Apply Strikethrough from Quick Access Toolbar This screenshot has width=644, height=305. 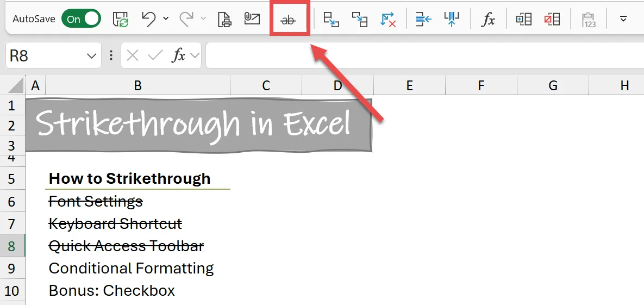click(290, 20)
